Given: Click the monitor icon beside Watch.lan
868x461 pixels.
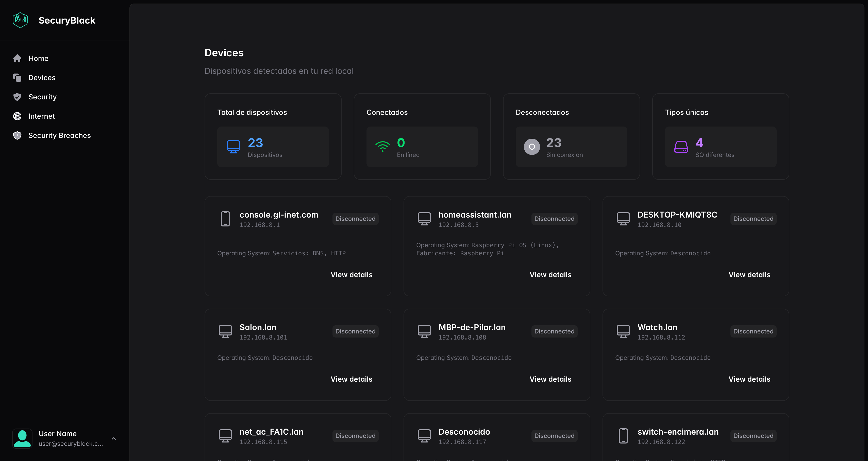Looking at the screenshot, I should click(623, 331).
